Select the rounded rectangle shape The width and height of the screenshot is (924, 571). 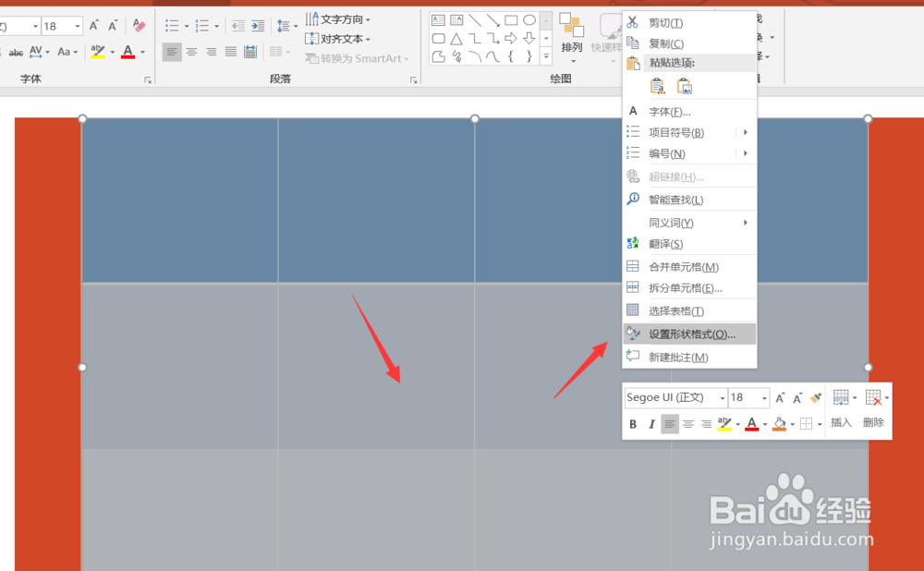pyautogui.click(x=438, y=39)
